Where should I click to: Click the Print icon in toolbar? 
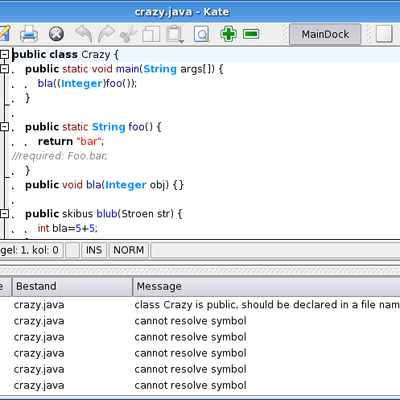(29, 34)
